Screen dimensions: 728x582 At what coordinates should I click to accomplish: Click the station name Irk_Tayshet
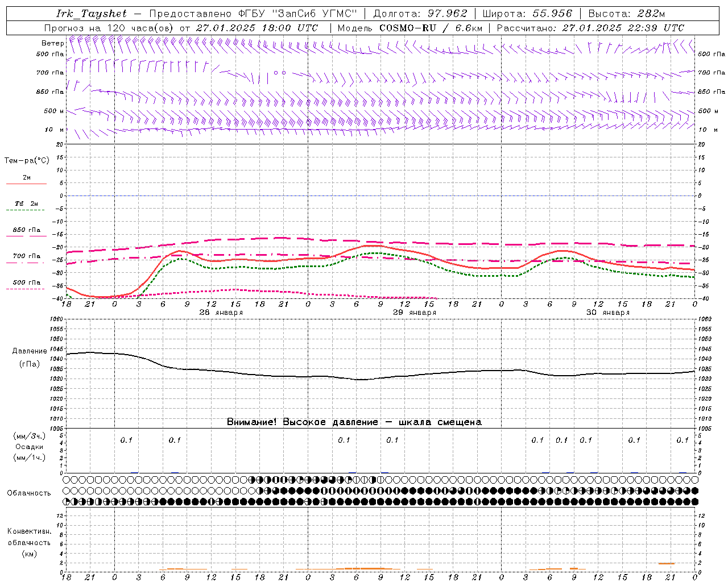[92, 14]
